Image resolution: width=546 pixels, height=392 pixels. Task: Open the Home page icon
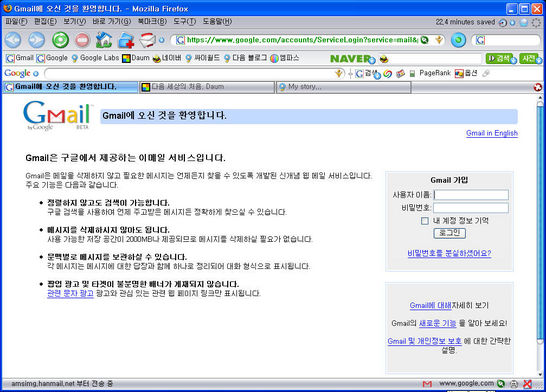click(x=104, y=40)
